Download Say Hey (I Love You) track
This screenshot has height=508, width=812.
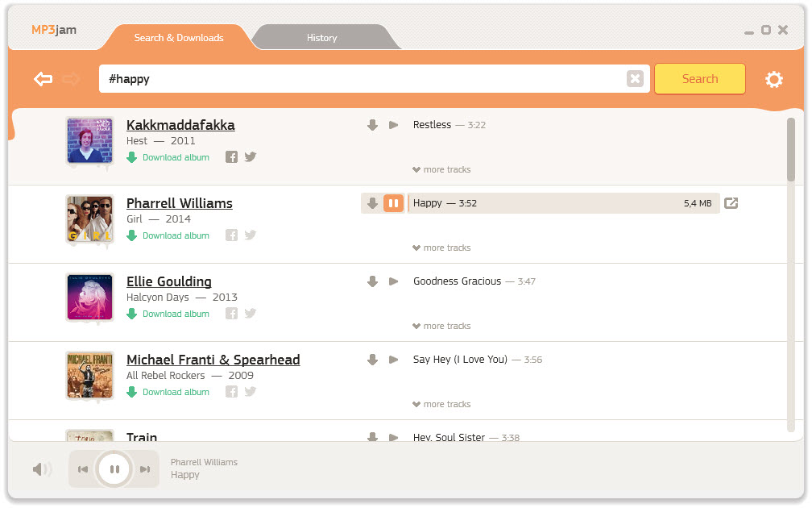[372, 360]
